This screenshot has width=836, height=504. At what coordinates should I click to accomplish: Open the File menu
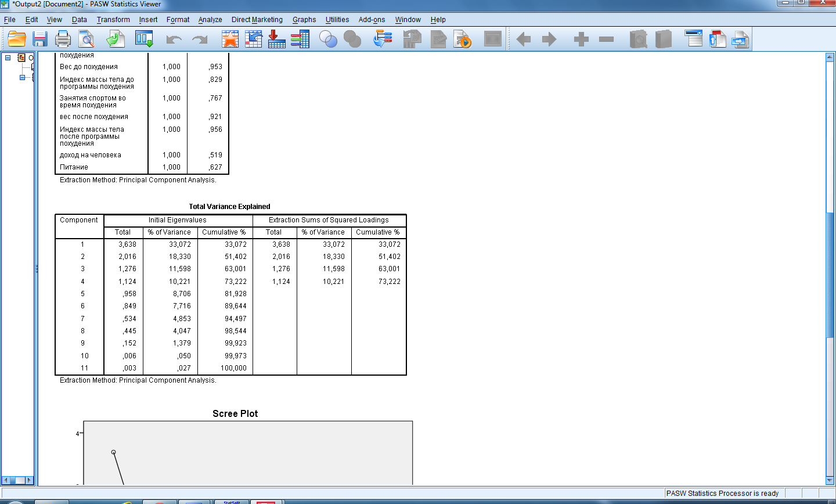point(10,20)
